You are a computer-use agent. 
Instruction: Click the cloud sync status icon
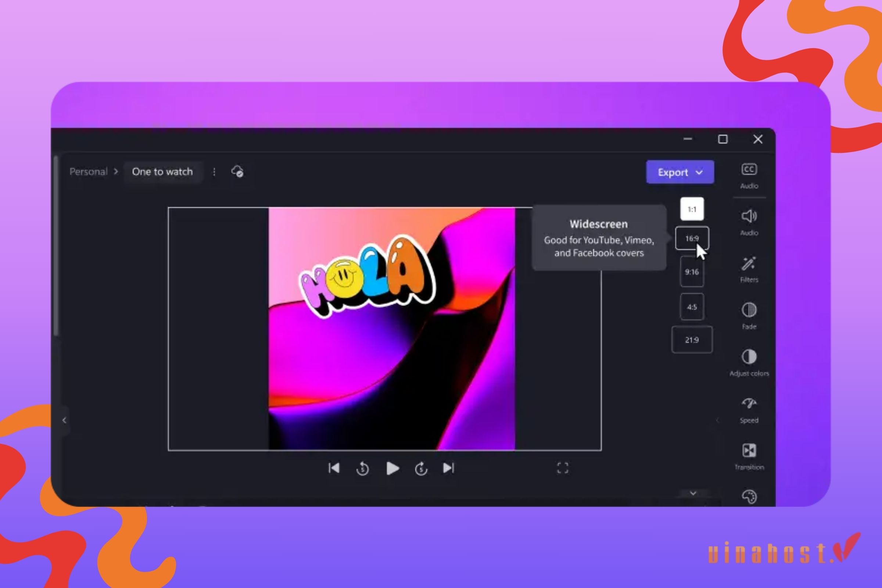coord(237,171)
